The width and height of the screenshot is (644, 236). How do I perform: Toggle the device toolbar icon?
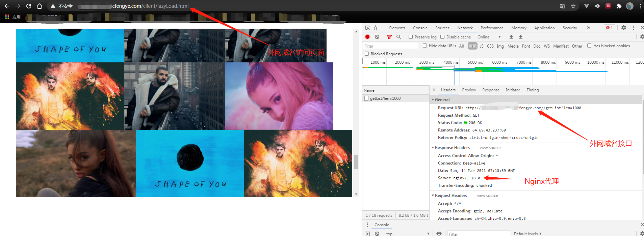click(x=377, y=28)
